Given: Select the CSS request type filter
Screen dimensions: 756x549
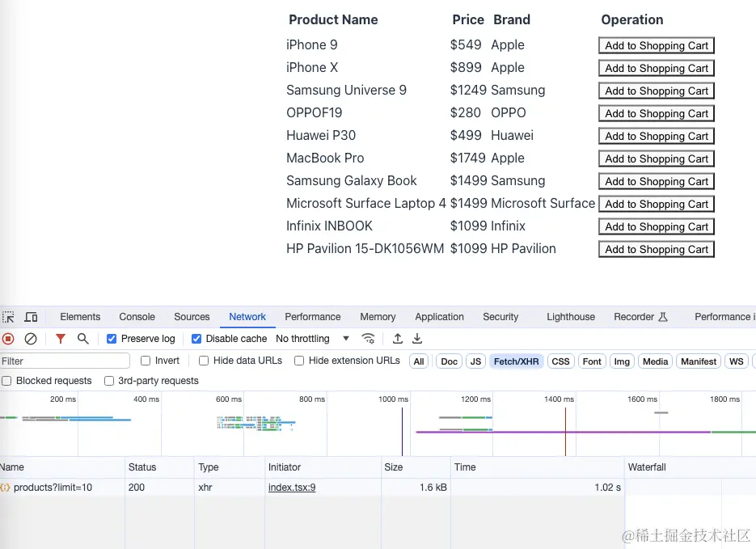Looking at the screenshot, I should point(560,361).
